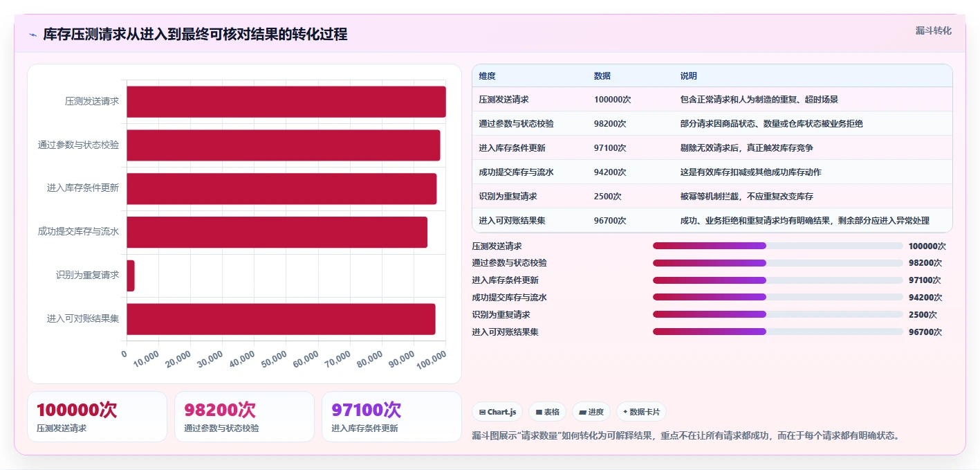Select the 进度 chip
Image resolution: width=980 pixels, height=470 pixels.
coord(591,412)
